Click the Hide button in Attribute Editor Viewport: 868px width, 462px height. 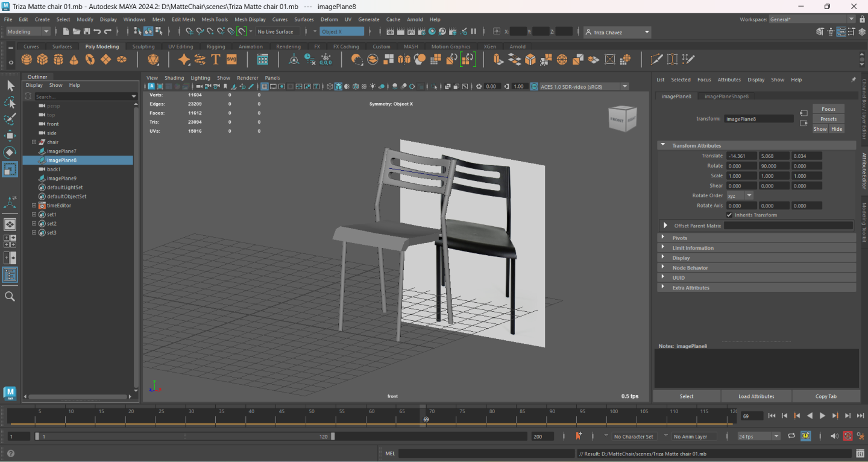coord(837,129)
